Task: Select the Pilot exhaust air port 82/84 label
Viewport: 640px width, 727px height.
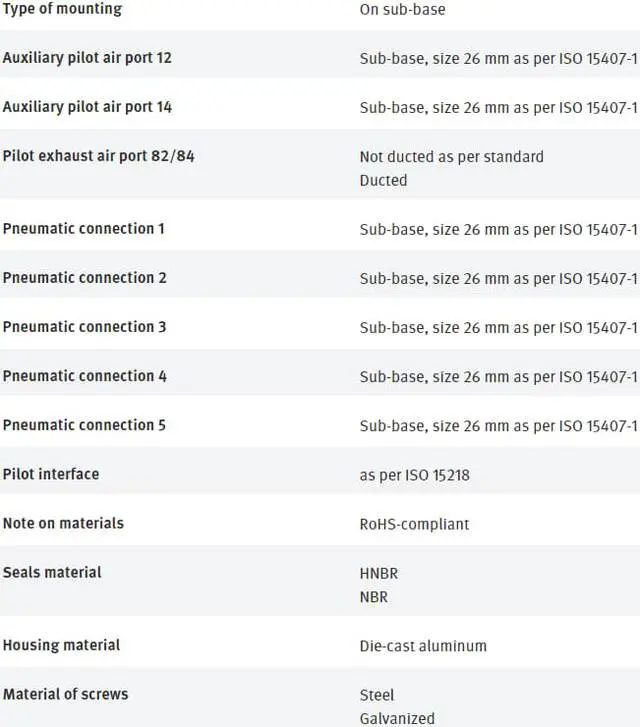Action: pos(98,156)
